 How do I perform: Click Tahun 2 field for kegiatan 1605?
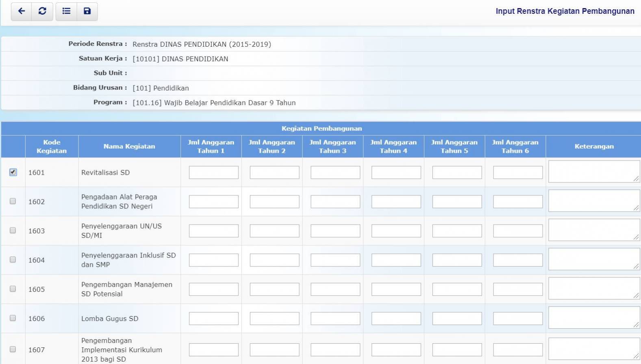[x=274, y=289]
